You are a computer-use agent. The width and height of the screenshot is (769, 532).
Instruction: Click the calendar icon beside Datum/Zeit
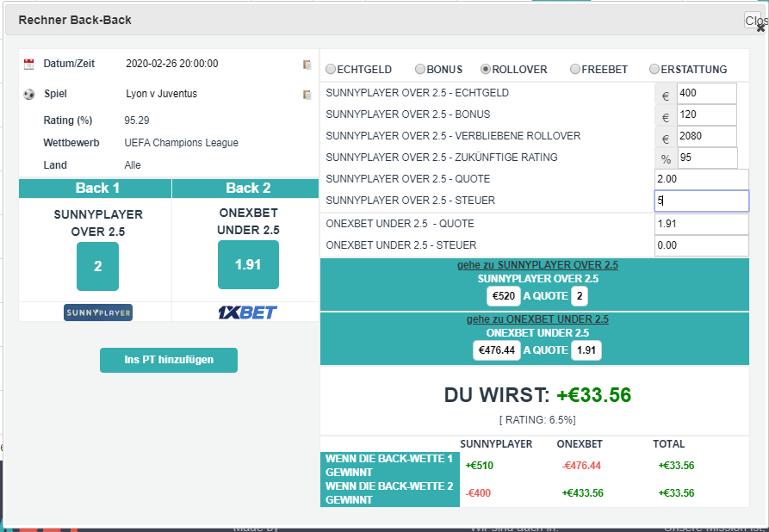click(x=29, y=64)
